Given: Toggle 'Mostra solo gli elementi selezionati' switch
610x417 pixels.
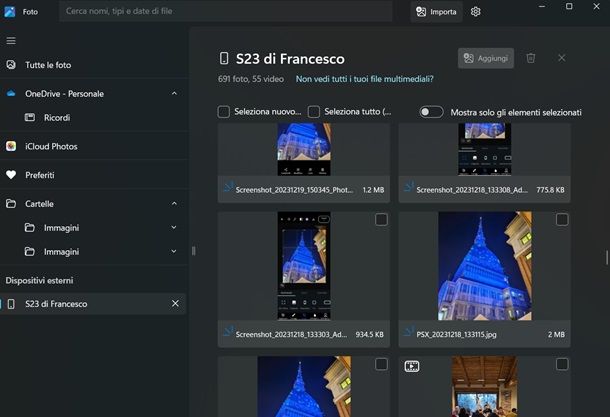Looking at the screenshot, I should pos(431,112).
